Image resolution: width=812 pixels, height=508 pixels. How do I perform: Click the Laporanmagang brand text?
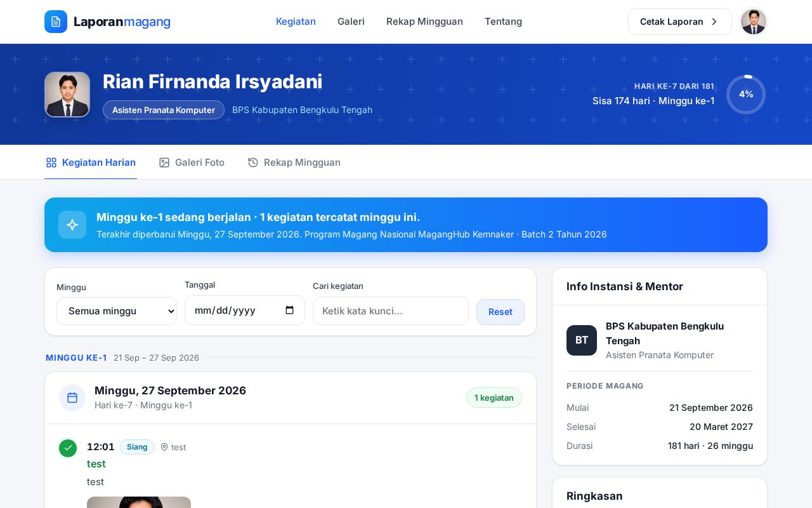click(122, 22)
